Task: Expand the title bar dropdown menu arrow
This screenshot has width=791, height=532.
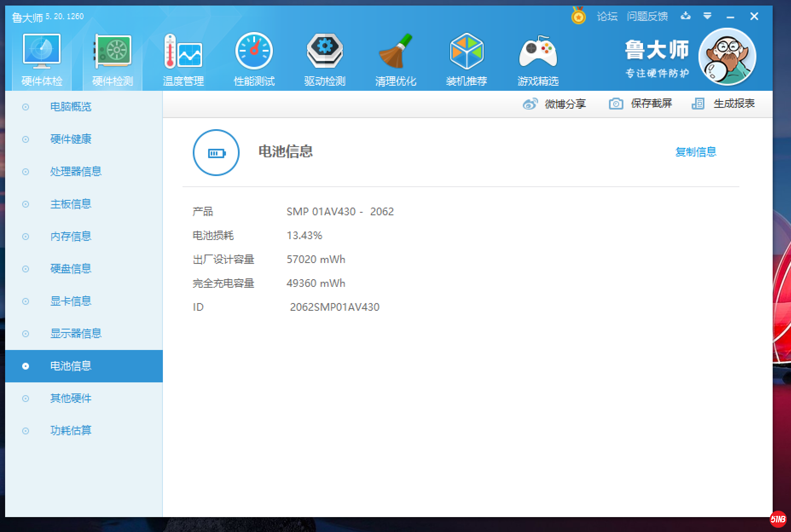Action: click(x=707, y=16)
